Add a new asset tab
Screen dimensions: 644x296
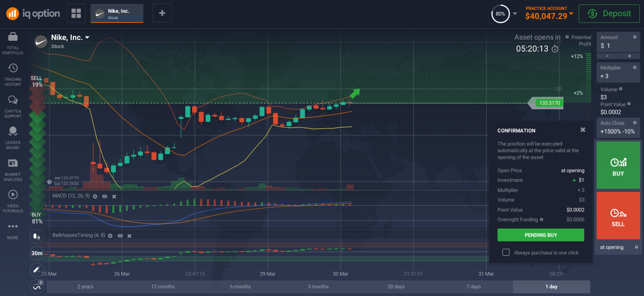pyautogui.click(x=162, y=13)
